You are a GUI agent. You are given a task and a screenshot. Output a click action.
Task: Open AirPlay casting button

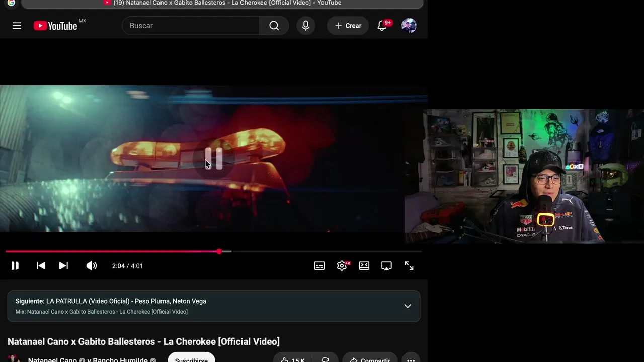coord(386,266)
